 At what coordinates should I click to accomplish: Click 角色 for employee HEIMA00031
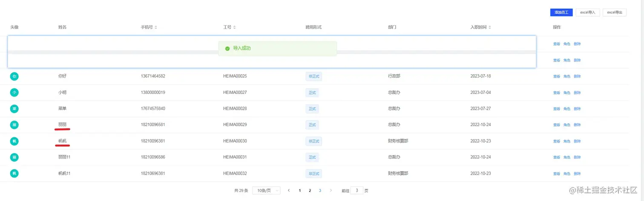[x=567, y=157]
